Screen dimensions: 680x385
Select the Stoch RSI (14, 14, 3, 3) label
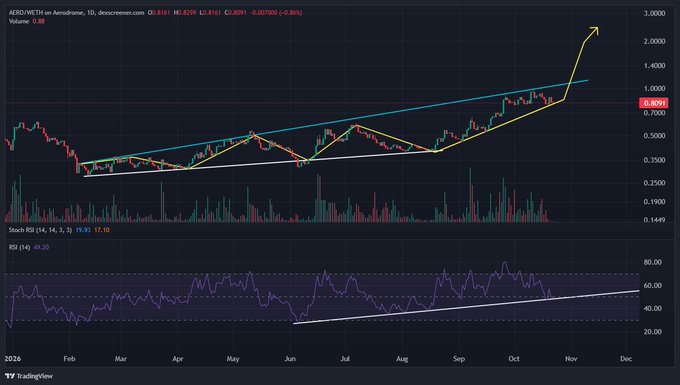tap(40, 230)
